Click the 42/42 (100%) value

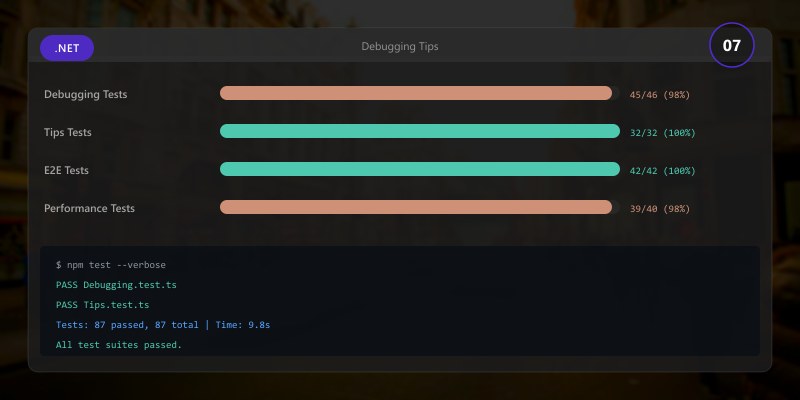(662, 171)
